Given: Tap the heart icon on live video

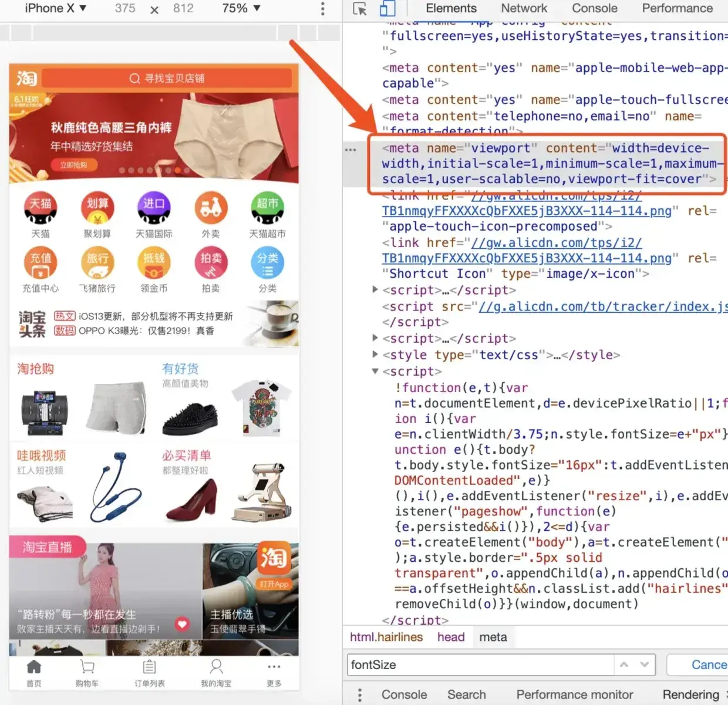Looking at the screenshot, I should coord(182,624).
